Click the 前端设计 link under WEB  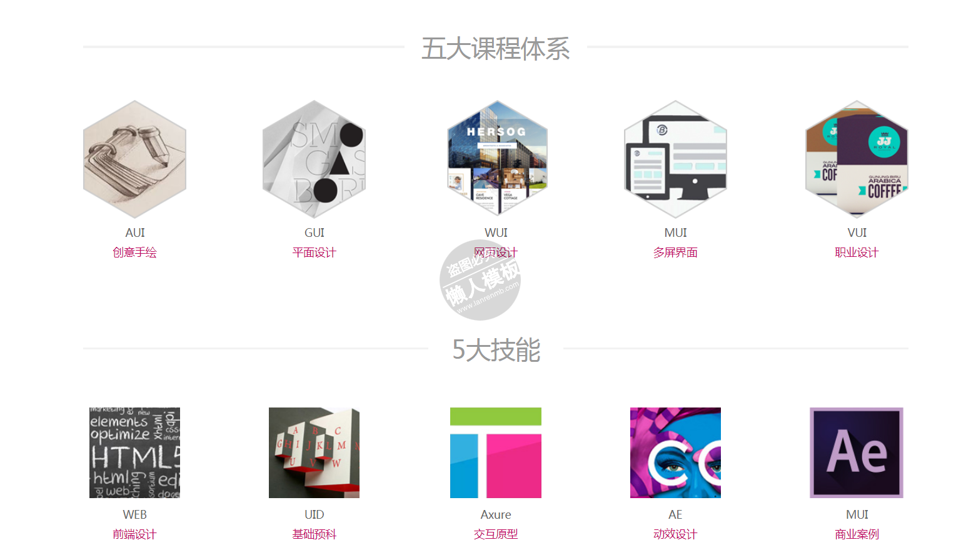pyautogui.click(x=134, y=534)
